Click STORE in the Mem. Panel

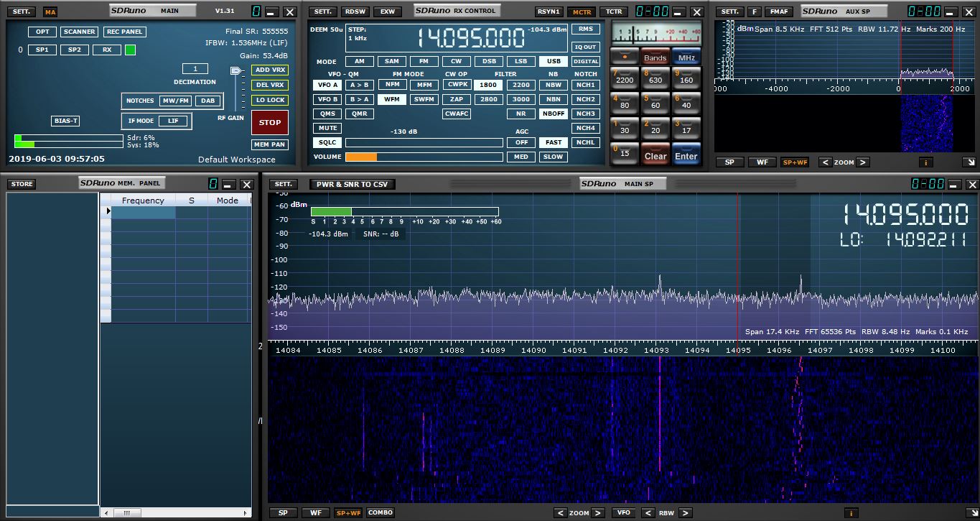pyautogui.click(x=22, y=184)
